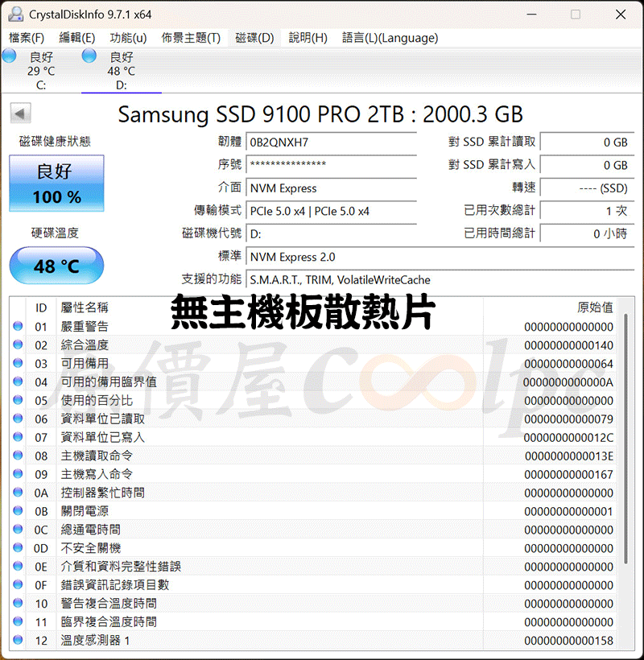
Task: Open the 語言(L)(Language) menu
Action: [390, 38]
